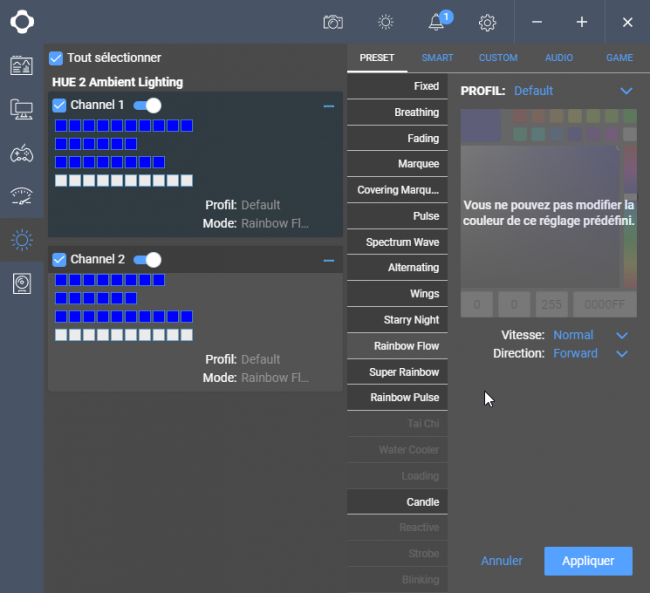Click the Annuler link
The width and height of the screenshot is (650, 593).
(502, 561)
